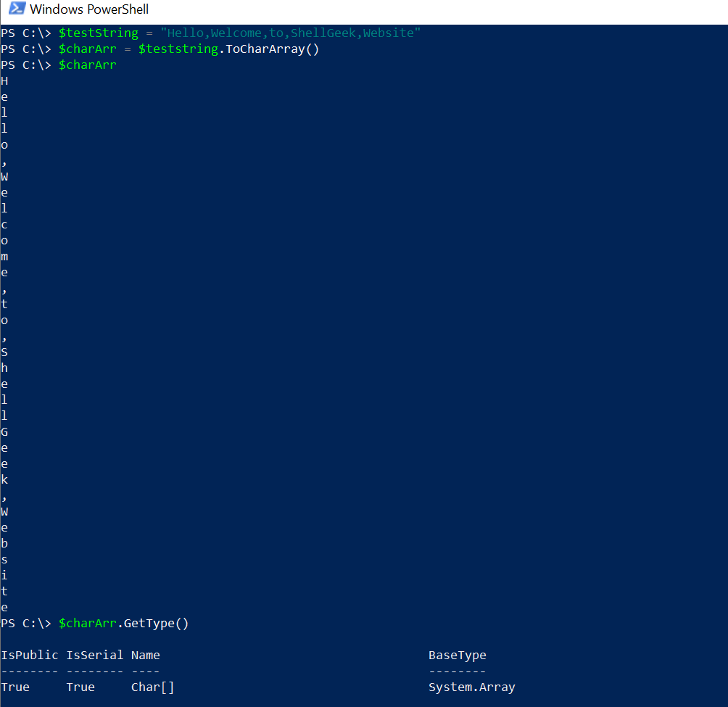Select the $testString variable on the first line
This screenshot has height=707, width=728.
pos(98,33)
